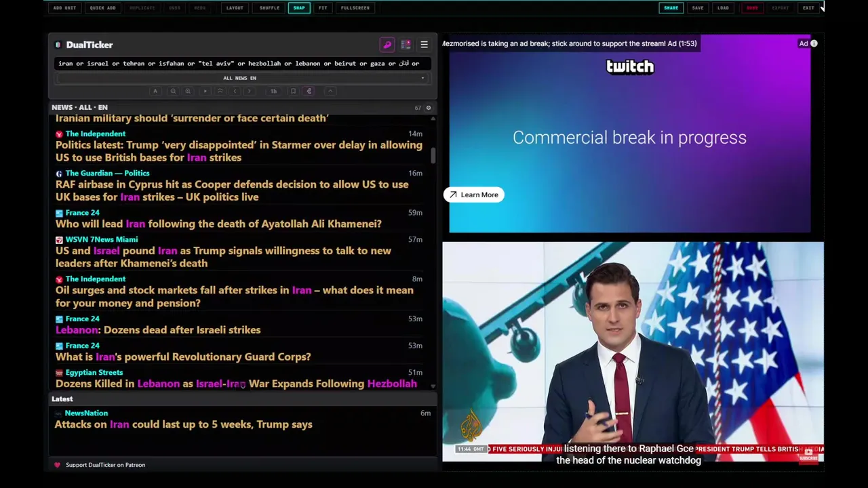Open the ALL NEWS EN dropdown
Image resolution: width=868 pixels, height=488 pixels.
pyautogui.click(x=242, y=78)
